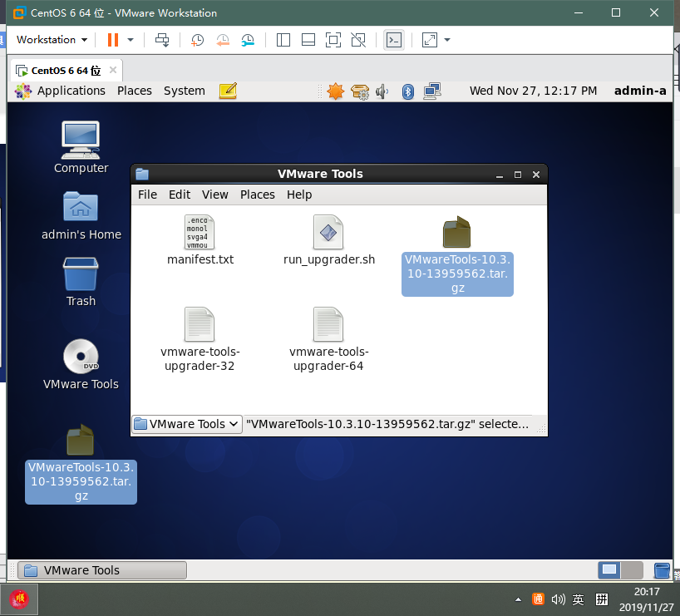Open the power options dropdown next to pause

pyautogui.click(x=131, y=40)
